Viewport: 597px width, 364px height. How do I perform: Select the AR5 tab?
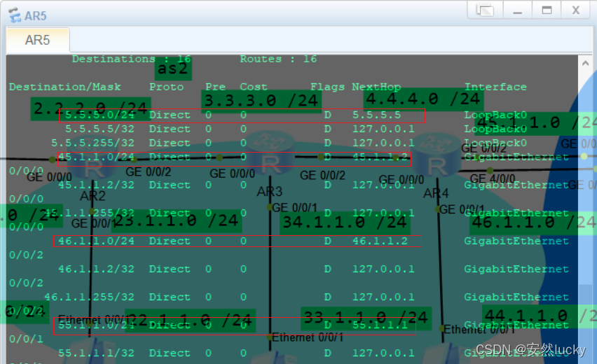tap(38, 40)
